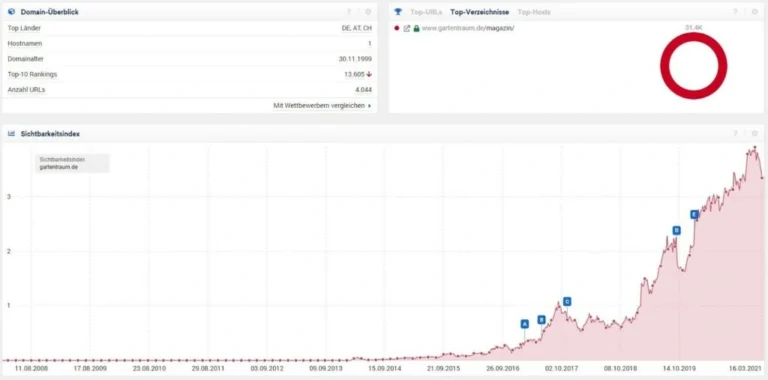Screen dimensions: 768x380
Task: Click the Domain-Überblick panel title
Action: coord(49,12)
